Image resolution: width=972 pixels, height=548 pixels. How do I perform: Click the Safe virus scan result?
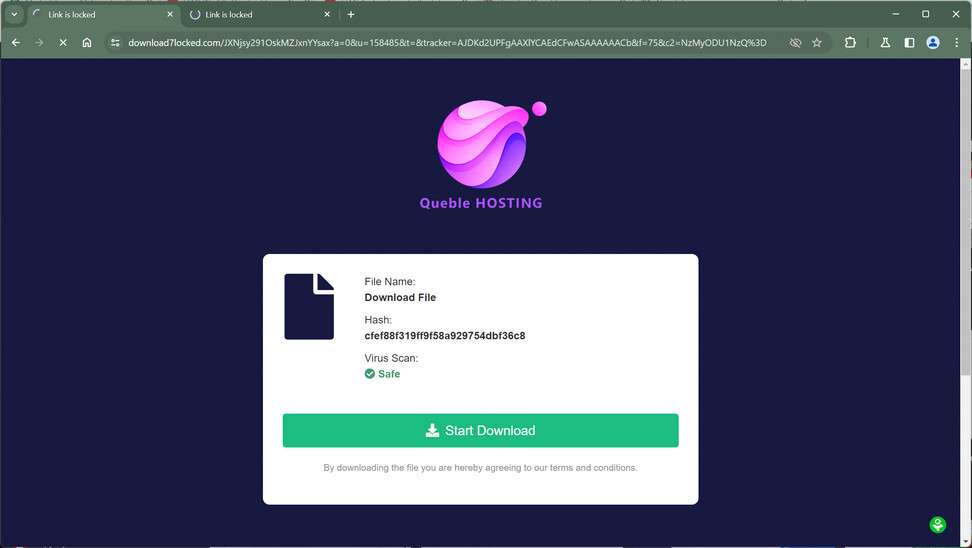tap(382, 374)
